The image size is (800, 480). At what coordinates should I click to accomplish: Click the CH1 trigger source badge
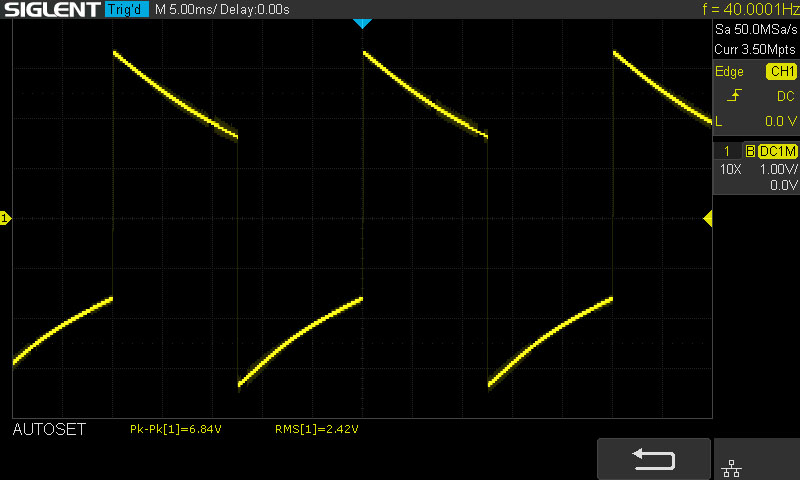pos(782,71)
